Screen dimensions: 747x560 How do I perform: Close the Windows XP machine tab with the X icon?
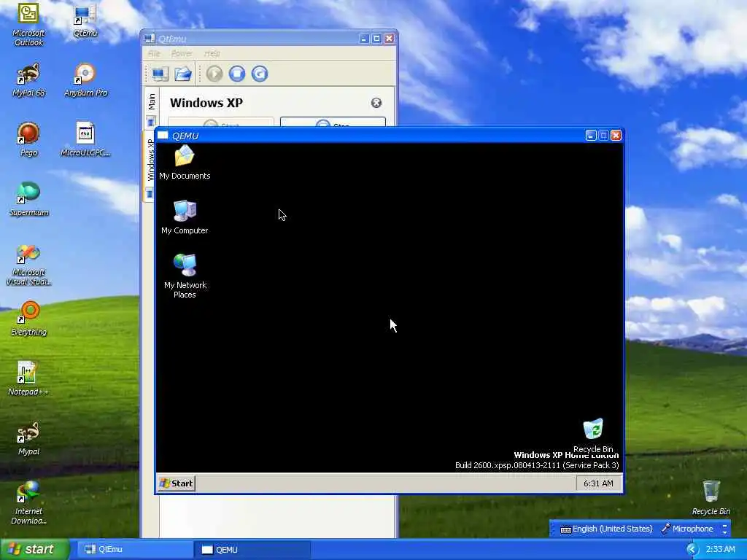click(x=376, y=103)
